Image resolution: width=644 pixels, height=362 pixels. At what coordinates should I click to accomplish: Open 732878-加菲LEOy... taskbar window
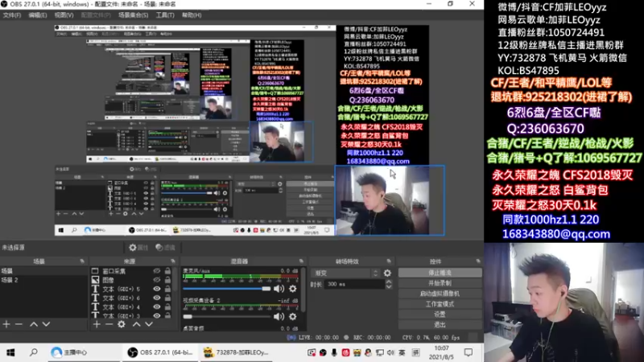[x=237, y=352]
